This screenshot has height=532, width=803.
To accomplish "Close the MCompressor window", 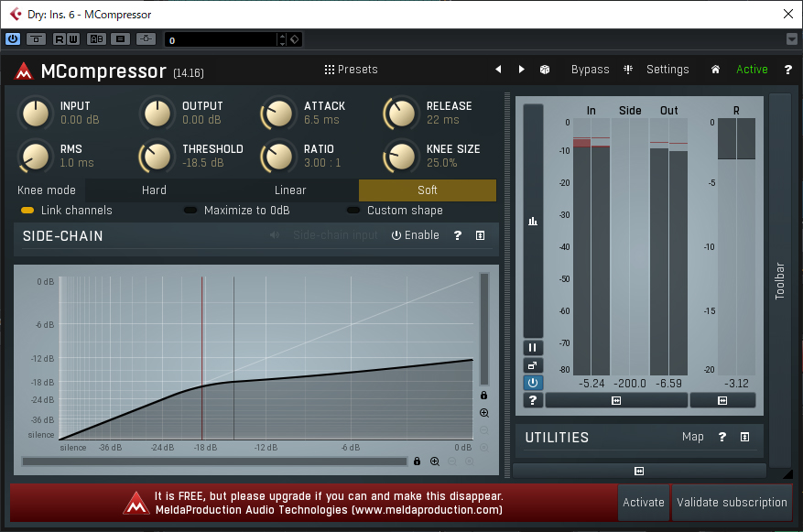I will tap(788, 14).
